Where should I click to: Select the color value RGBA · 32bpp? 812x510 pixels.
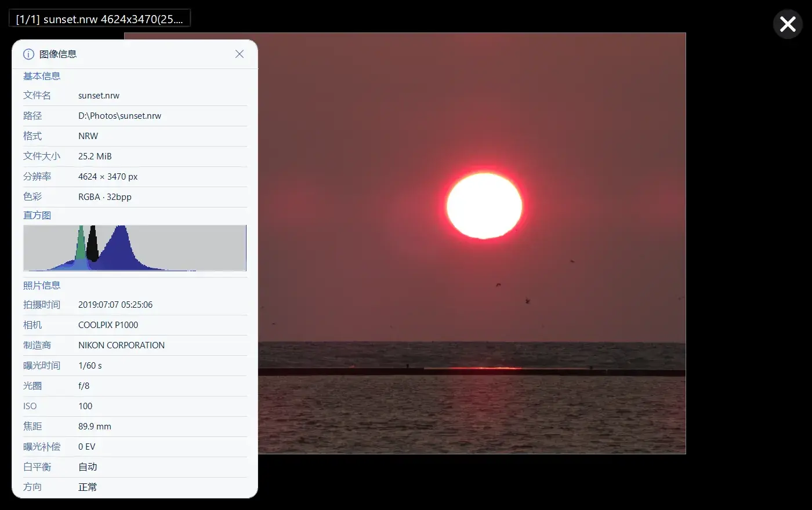point(105,197)
